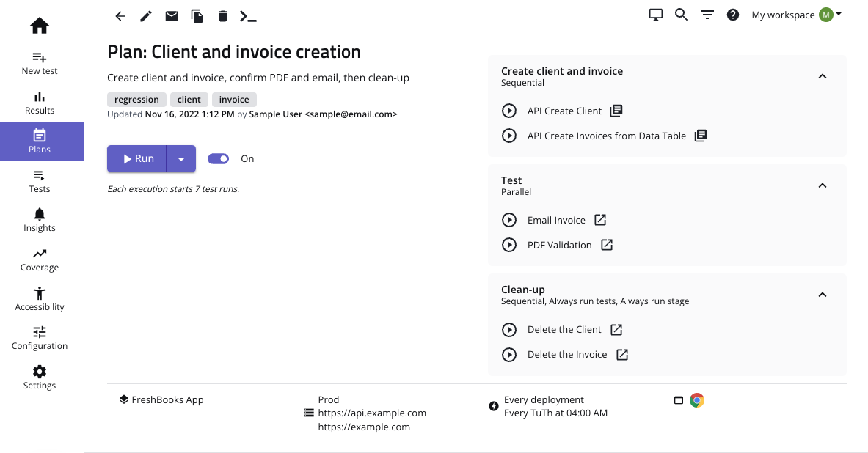The width and height of the screenshot is (868, 453).
Task: Open Insights in the sidebar
Action: [40, 220]
